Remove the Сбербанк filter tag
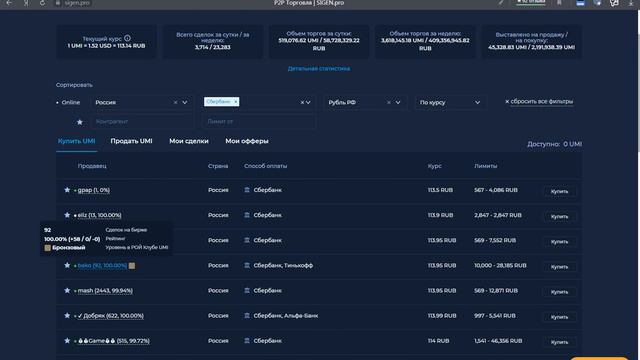The image size is (640, 360). 236,102
